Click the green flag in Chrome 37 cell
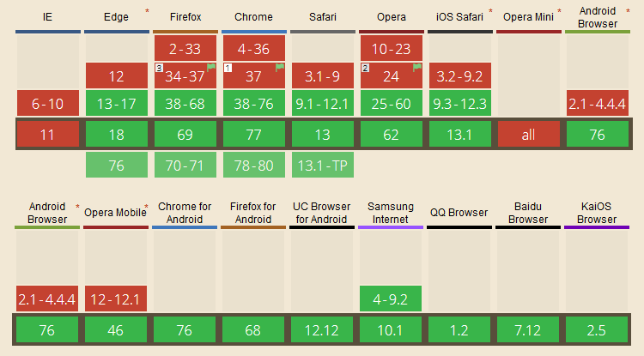644x356 pixels. click(x=279, y=66)
